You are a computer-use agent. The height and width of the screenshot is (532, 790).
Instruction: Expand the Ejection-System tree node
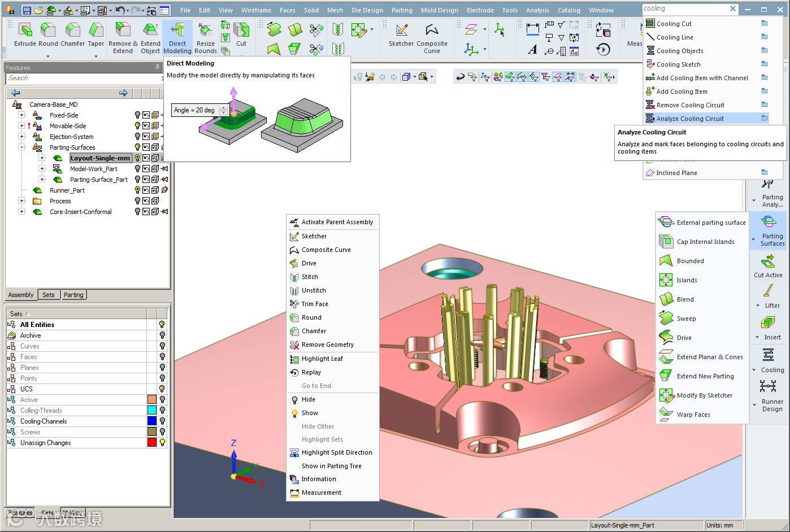[21, 137]
